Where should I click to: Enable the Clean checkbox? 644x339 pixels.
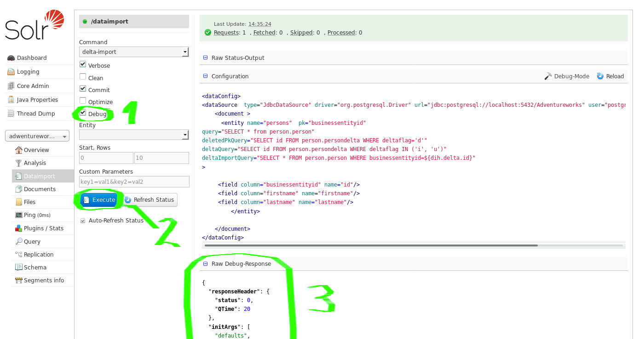[x=82, y=77]
